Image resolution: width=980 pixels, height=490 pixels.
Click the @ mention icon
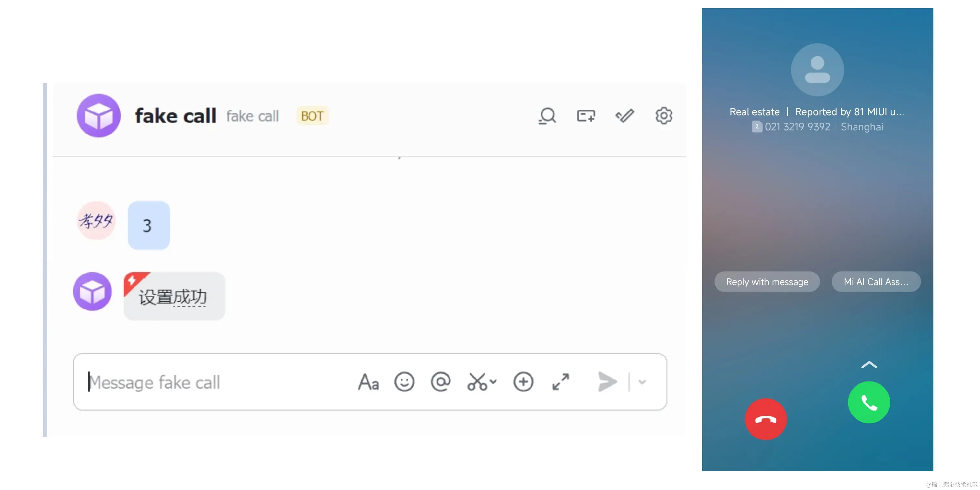[x=440, y=381]
